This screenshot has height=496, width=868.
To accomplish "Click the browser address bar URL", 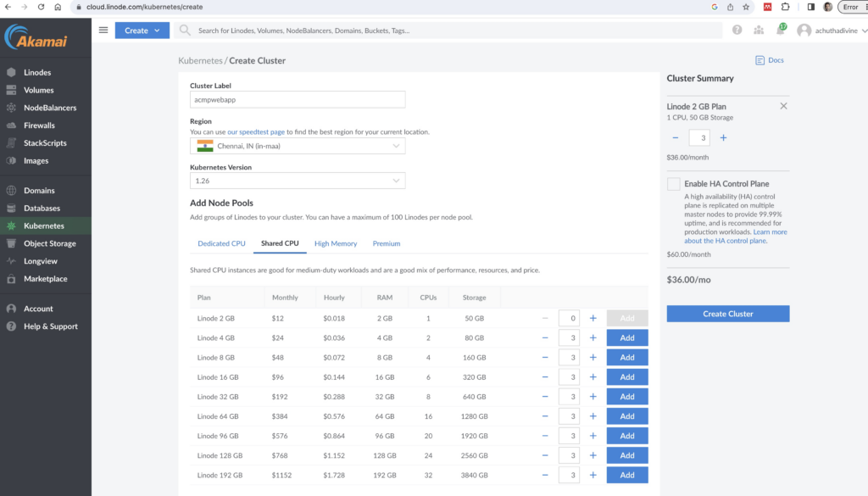I will tap(144, 7).
